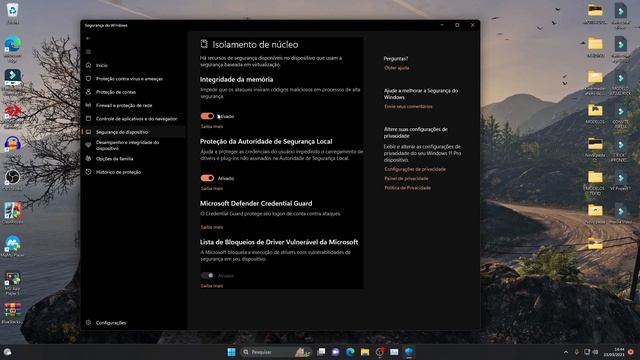Open Histórico de proteção

click(x=118, y=172)
